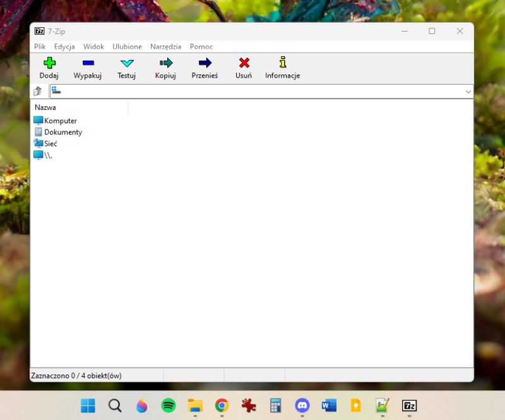
Task: Open the Dokumenty entry
Action: point(62,131)
